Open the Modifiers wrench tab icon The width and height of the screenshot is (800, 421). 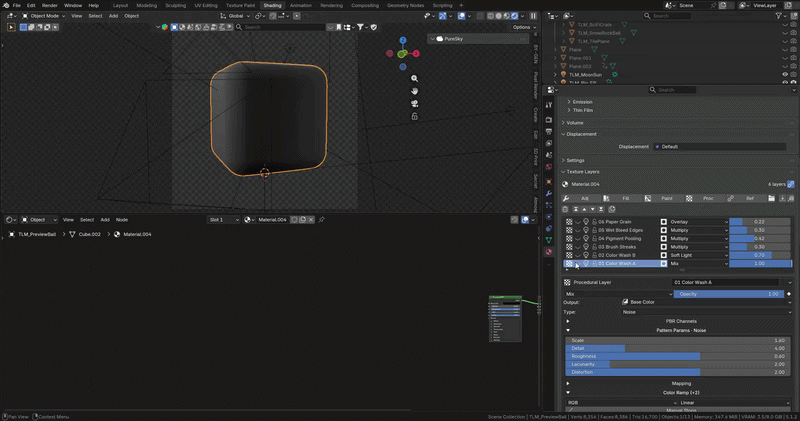click(x=549, y=193)
